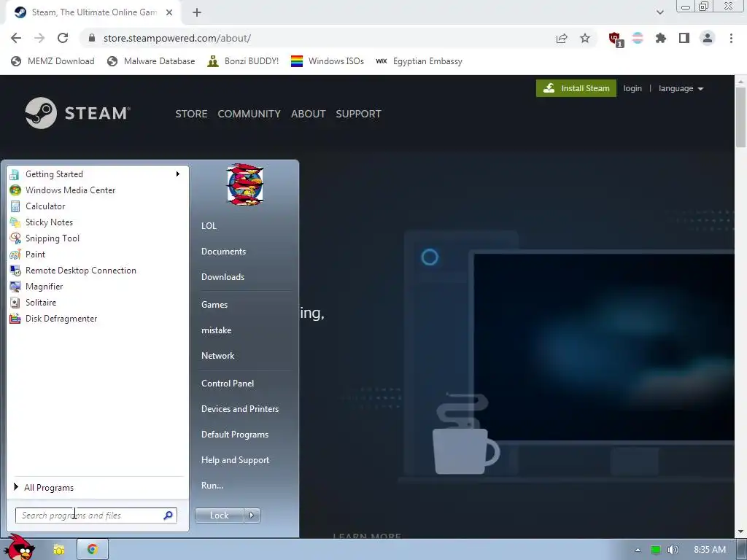
Task: Launch the Snipping Tool
Action: (97, 238)
